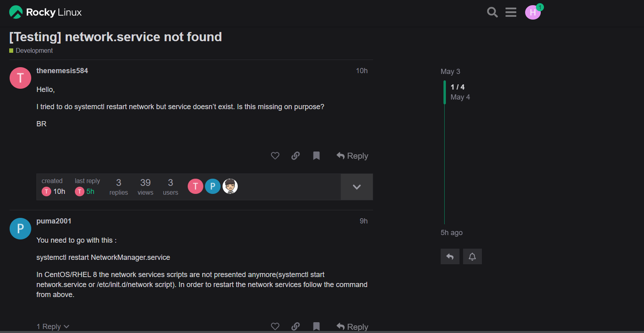Reply to puma2001's post
Viewport: 644px width, 333px height.
(352, 327)
